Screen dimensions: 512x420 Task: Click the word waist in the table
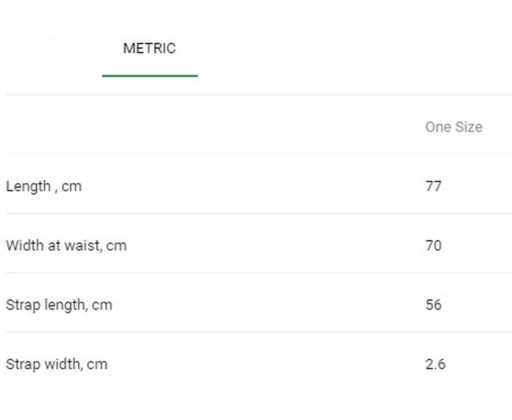click(83, 246)
